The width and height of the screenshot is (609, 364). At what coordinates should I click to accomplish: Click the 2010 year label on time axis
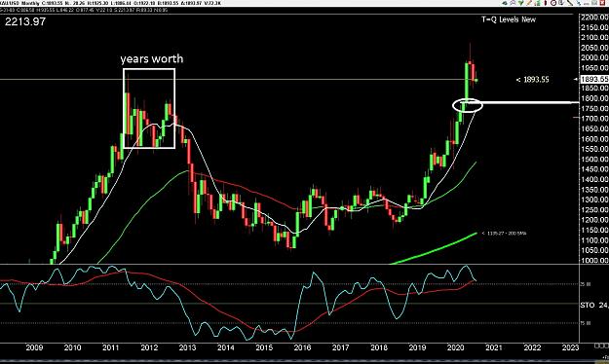[x=72, y=347]
